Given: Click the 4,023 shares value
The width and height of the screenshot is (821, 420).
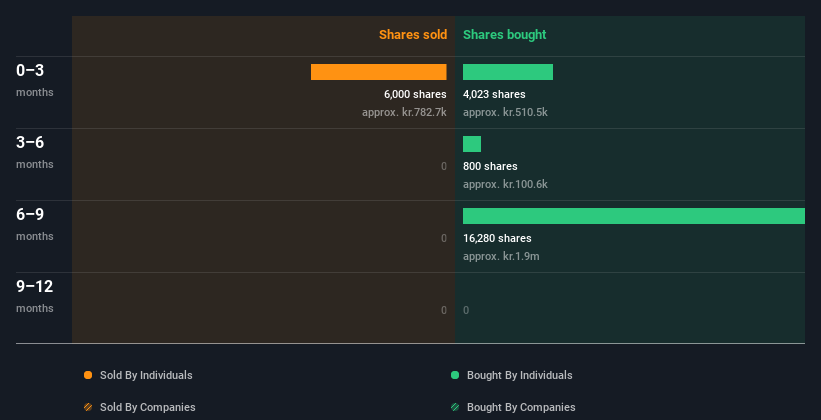Looking at the screenshot, I should point(494,94).
